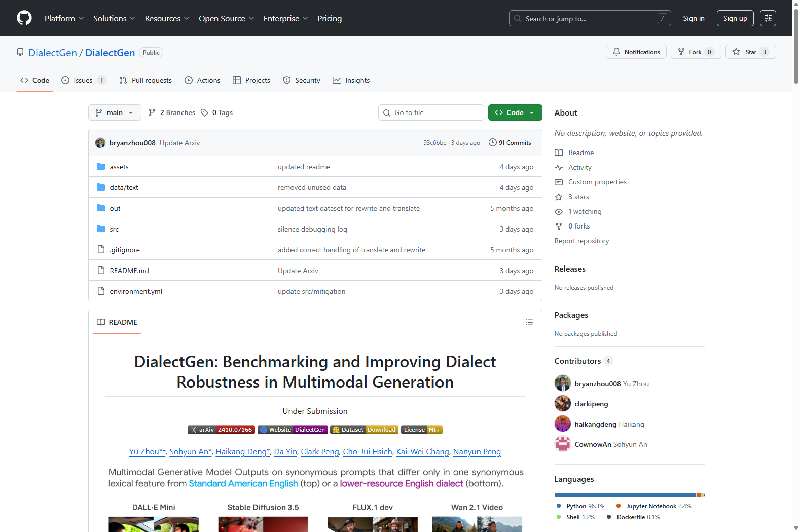
Task: Click the haikangdeng contributor avatar
Action: [x=563, y=424]
